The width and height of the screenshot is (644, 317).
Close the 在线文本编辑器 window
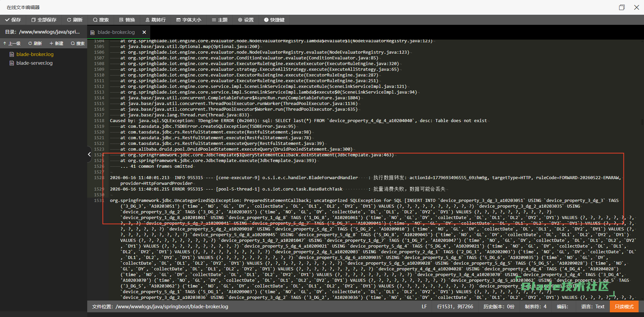click(x=637, y=7)
